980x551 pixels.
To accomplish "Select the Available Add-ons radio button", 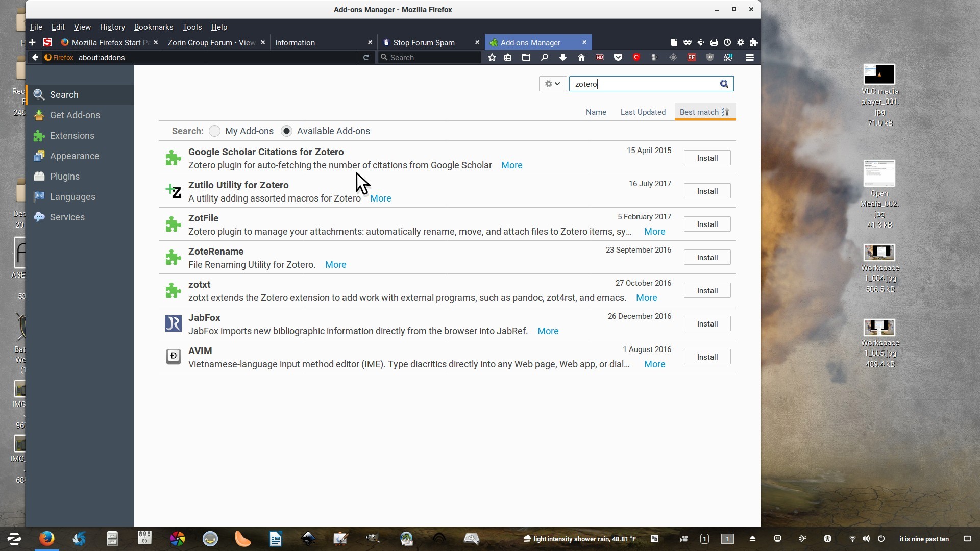I will pos(287,131).
